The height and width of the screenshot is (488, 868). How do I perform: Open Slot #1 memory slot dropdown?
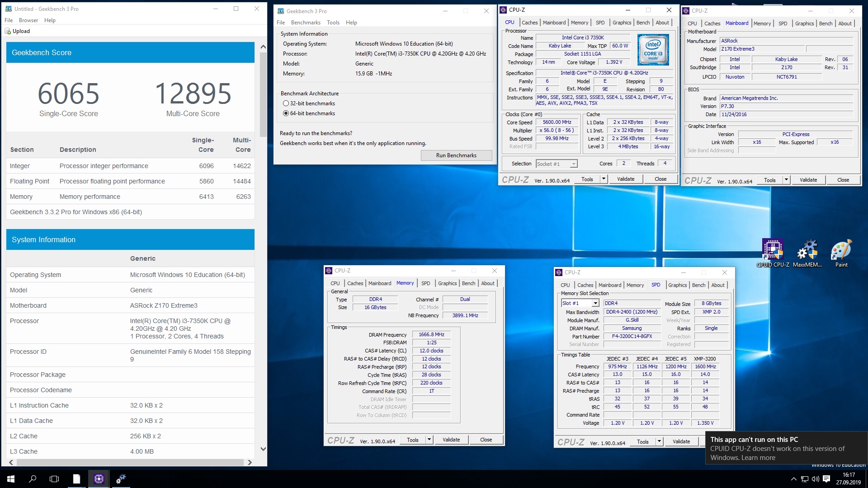595,303
